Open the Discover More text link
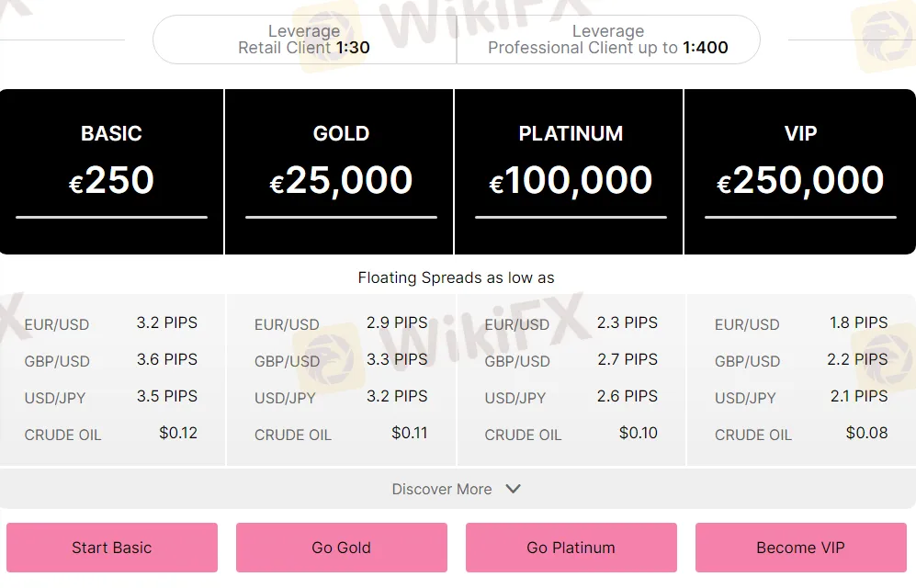This screenshot has height=588, width=916. tap(442, 490)
